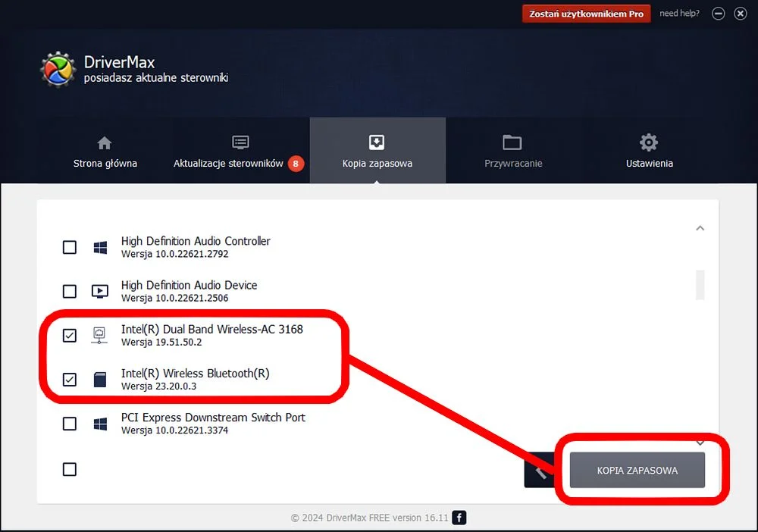Click Zostań użytkownikiem Pro button
The width and height of the screenshot is (758, 532).
(586, 14)
